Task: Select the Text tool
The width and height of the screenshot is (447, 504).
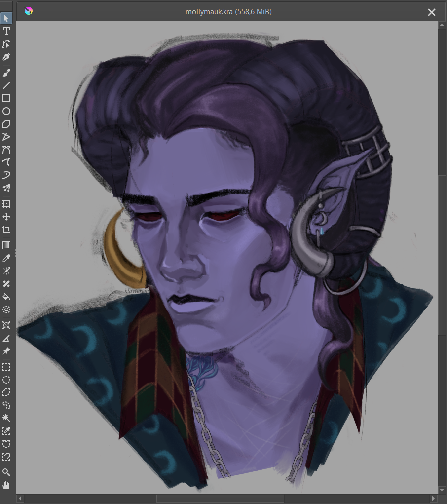Action: (6, 31)
